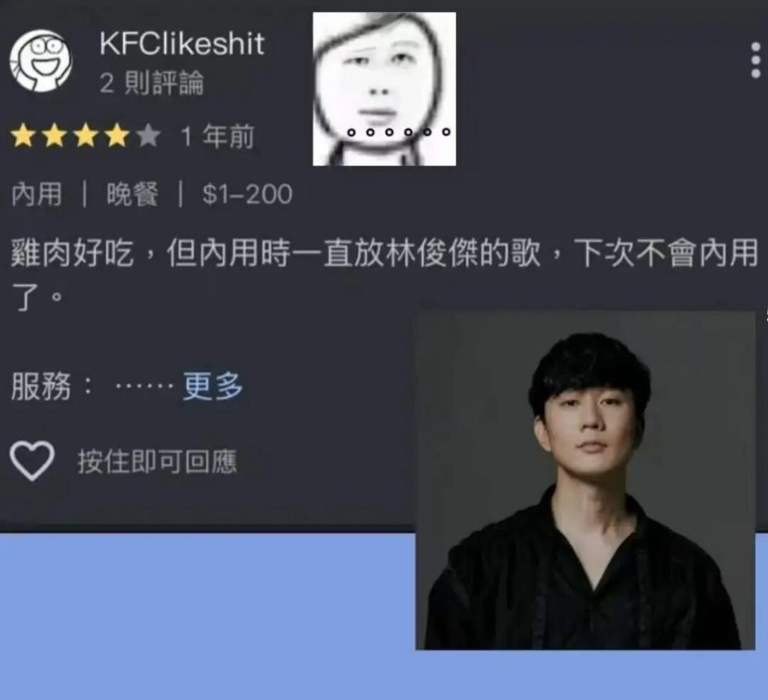Tap the heart icon to like review

31,461
